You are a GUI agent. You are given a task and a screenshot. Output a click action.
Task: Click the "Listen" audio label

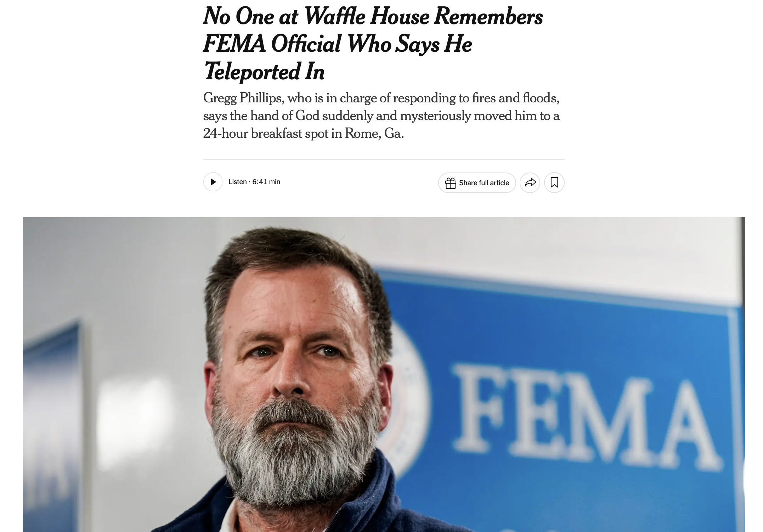pyautogui.click(x=237, y=182)
